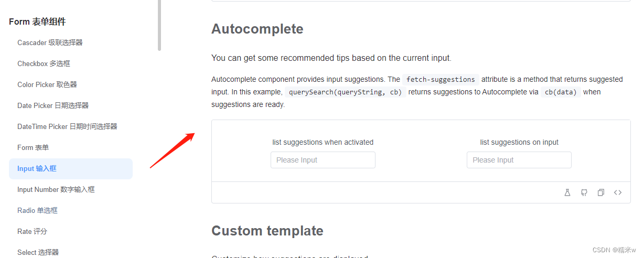The image size is (644, 258).
Task: Click the sidebar vertical scrollbar thumb
Action: tap(159, 25)
